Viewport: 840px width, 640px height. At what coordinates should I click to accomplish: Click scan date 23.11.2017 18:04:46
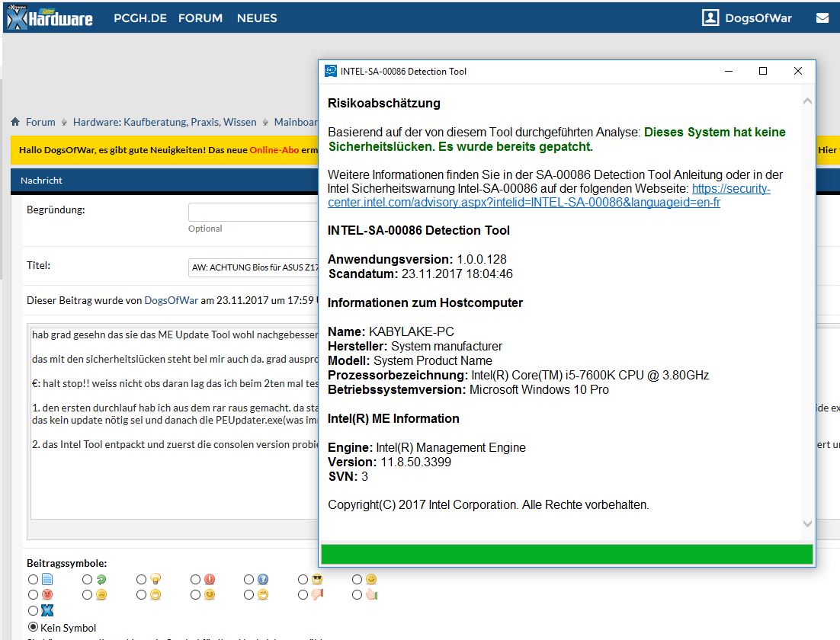(457, 274)
